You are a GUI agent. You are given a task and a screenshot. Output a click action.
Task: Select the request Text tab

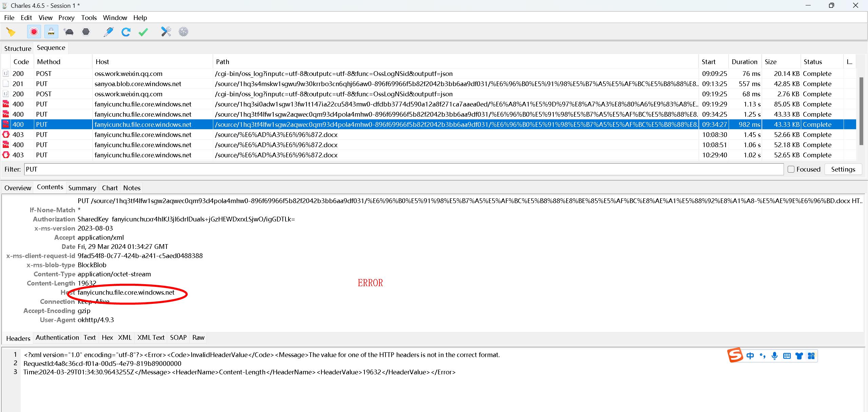[x=90, y=337]
